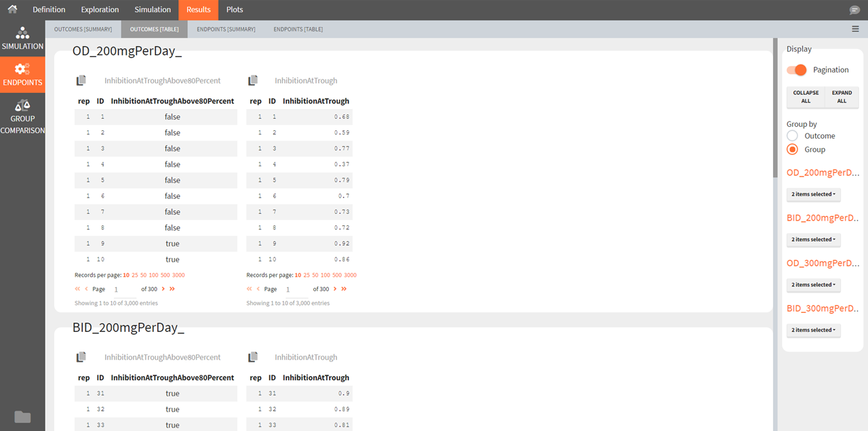Click the home icon in top bar
Viewport: 868px width, 431px height.
coord(12,10)
